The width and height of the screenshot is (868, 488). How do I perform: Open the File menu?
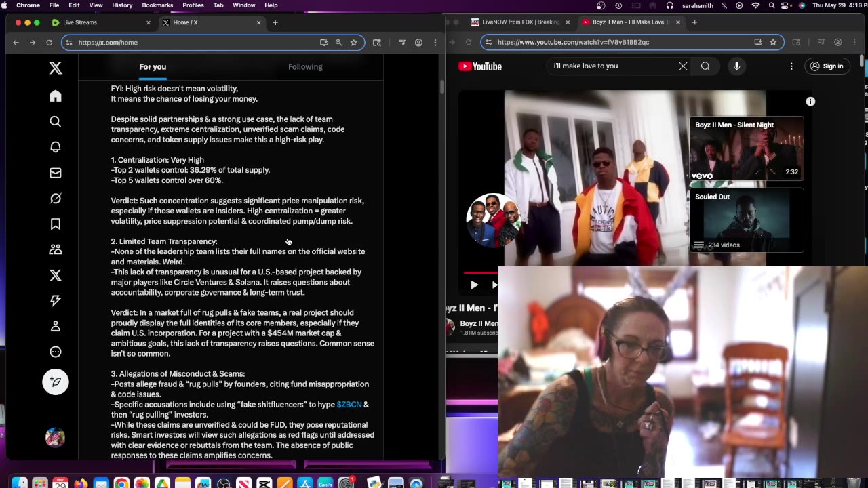point(54,5)
